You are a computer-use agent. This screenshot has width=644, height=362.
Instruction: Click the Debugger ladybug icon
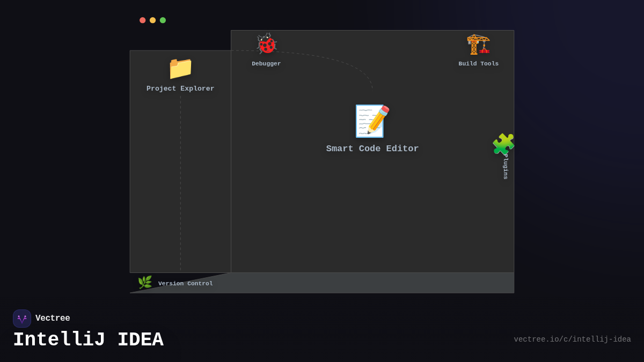point(266,44)
